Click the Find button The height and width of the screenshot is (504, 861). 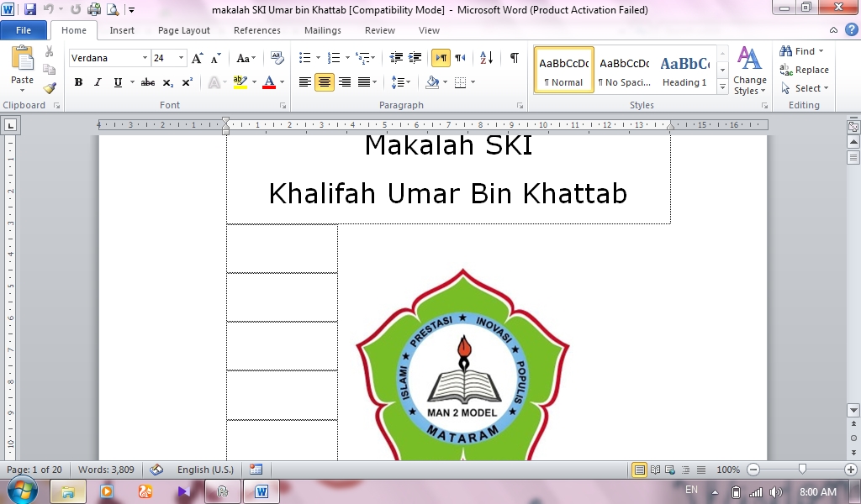click(801, 51)
